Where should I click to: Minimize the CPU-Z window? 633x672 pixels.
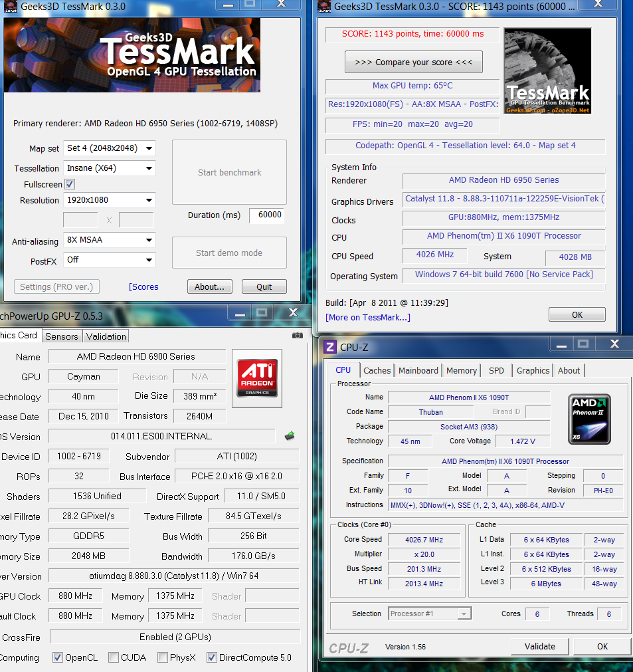[x=561, y=345]
